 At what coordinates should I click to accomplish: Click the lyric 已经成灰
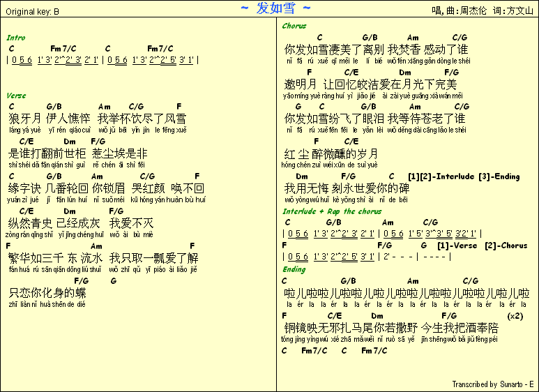[78, 223]
